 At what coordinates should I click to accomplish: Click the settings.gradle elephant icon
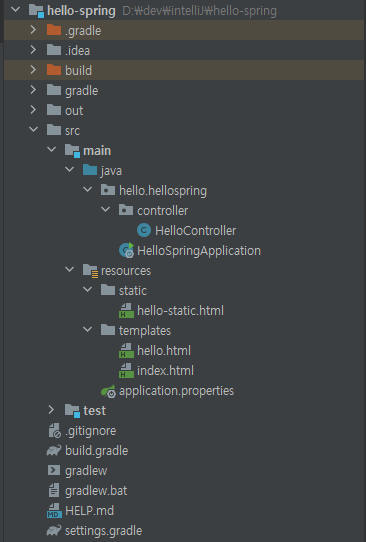[x=54, y=531]
